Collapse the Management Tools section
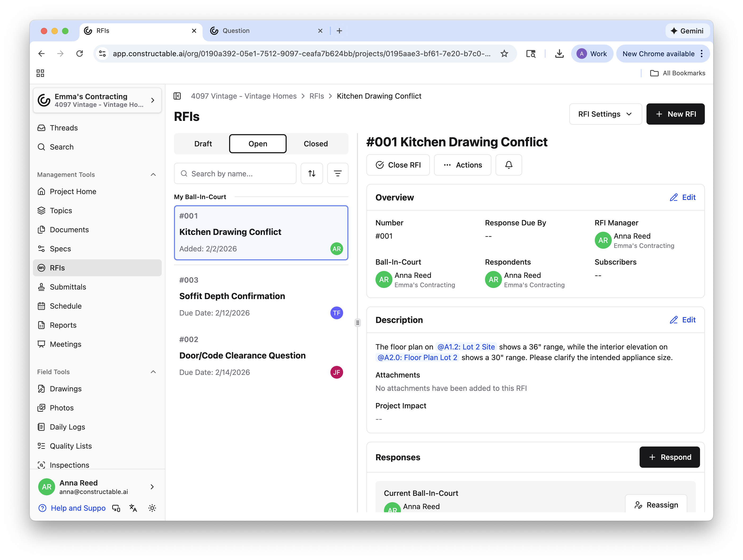This screenshot has width=743, height=560. [153, 175]
